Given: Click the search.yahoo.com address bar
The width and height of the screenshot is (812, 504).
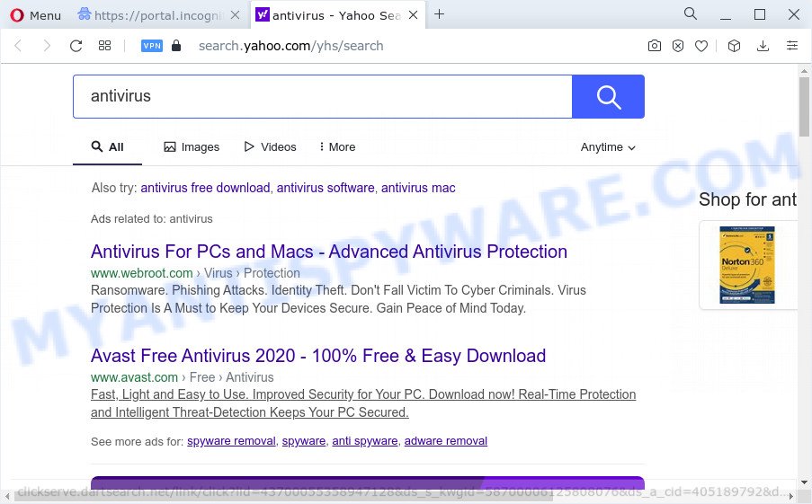Looking at the screenshot, I should tap(291, 46).
